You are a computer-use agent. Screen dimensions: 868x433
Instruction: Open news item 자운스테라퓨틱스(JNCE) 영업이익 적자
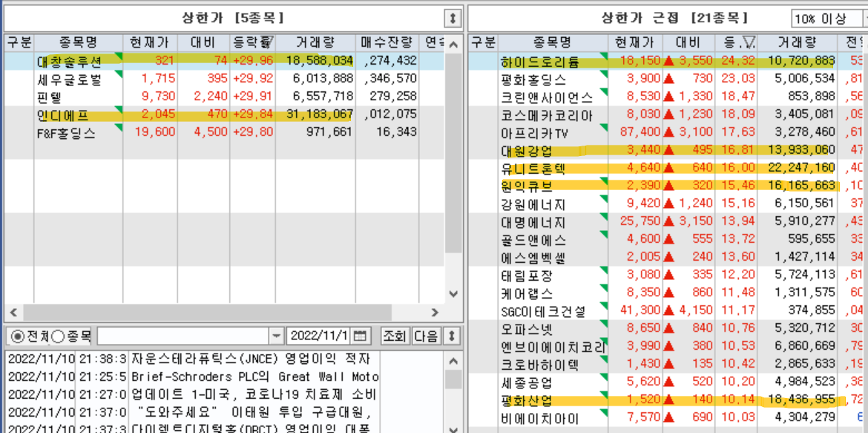(251, 358)
